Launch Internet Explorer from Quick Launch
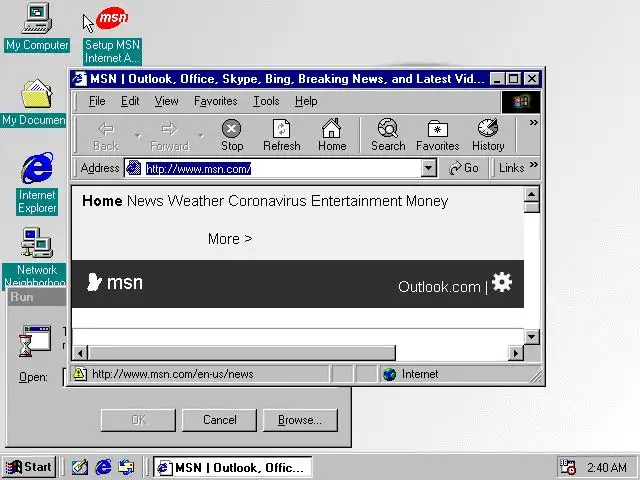Viewport: 640px width, 480px height. [x=103, y=467]
